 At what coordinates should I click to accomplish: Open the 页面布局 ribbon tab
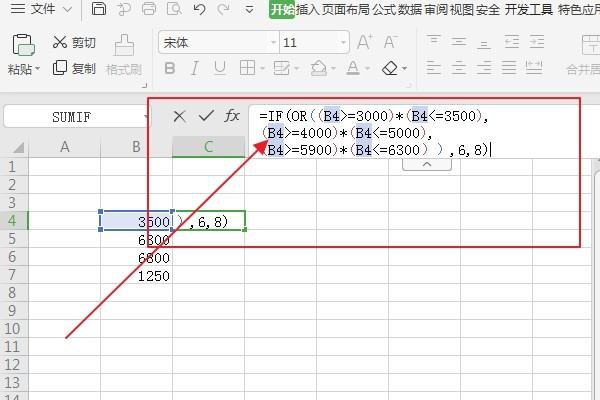346,9
